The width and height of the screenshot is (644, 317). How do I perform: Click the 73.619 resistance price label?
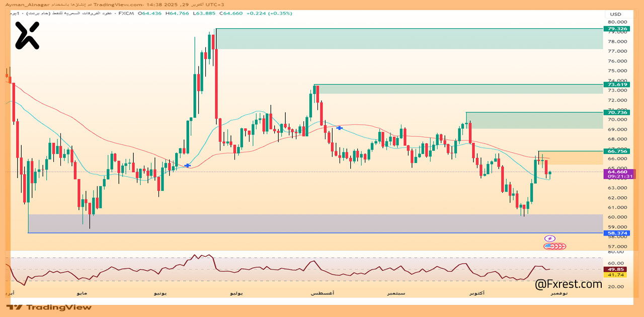[617, 85]
